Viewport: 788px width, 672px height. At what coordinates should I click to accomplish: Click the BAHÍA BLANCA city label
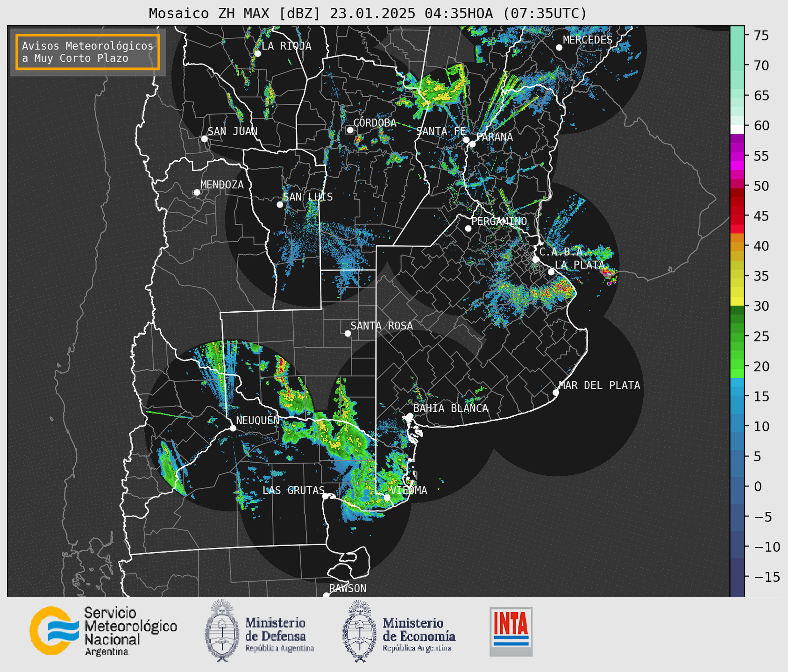[451, 408]
